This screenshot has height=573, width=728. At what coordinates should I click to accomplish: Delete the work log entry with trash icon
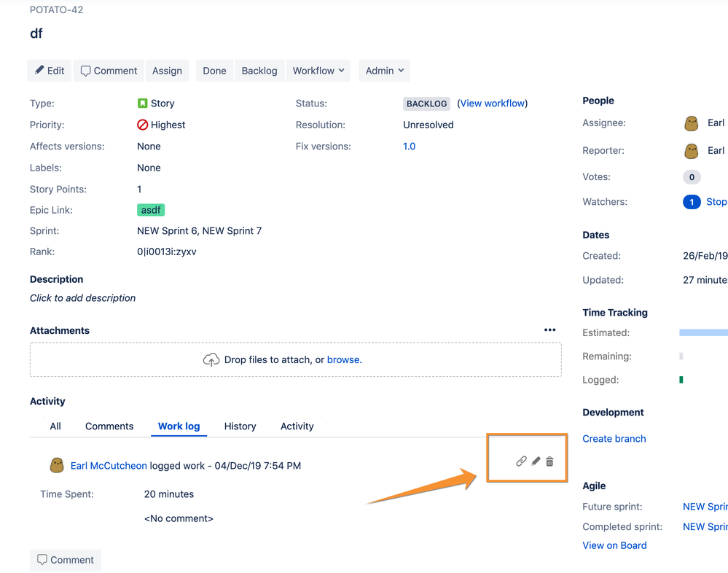pyautogui.click(x=549, y=461)
